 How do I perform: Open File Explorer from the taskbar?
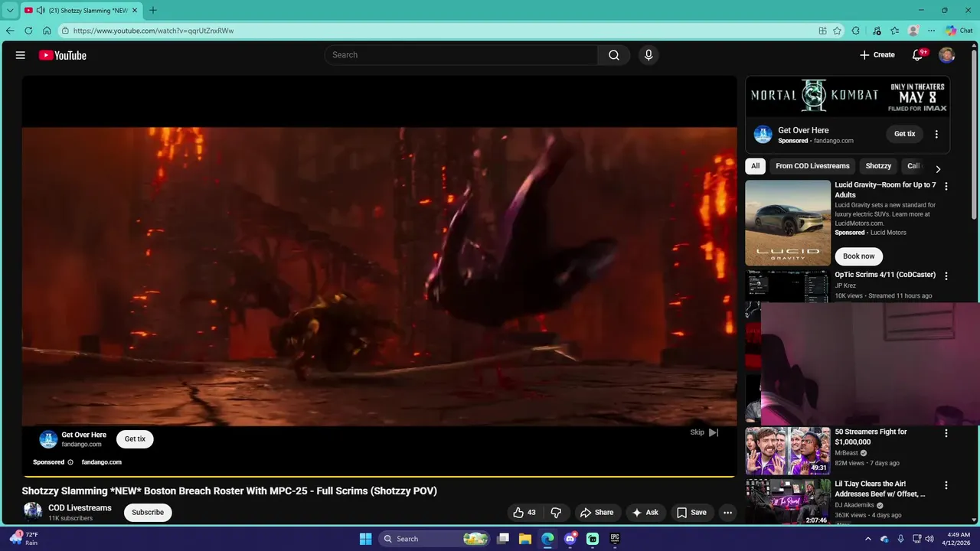pyautogui.click(x=525, y=539)
